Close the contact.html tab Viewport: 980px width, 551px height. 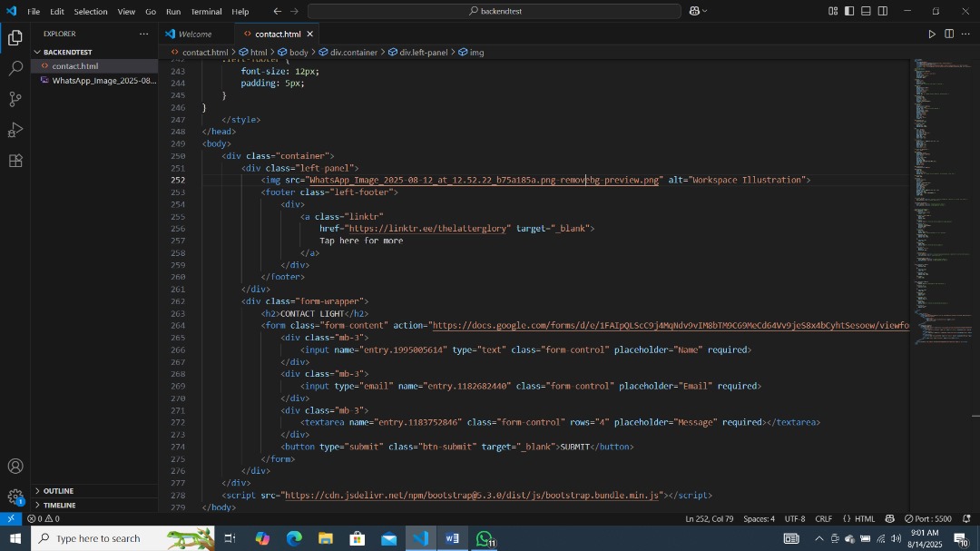(309, 34)
